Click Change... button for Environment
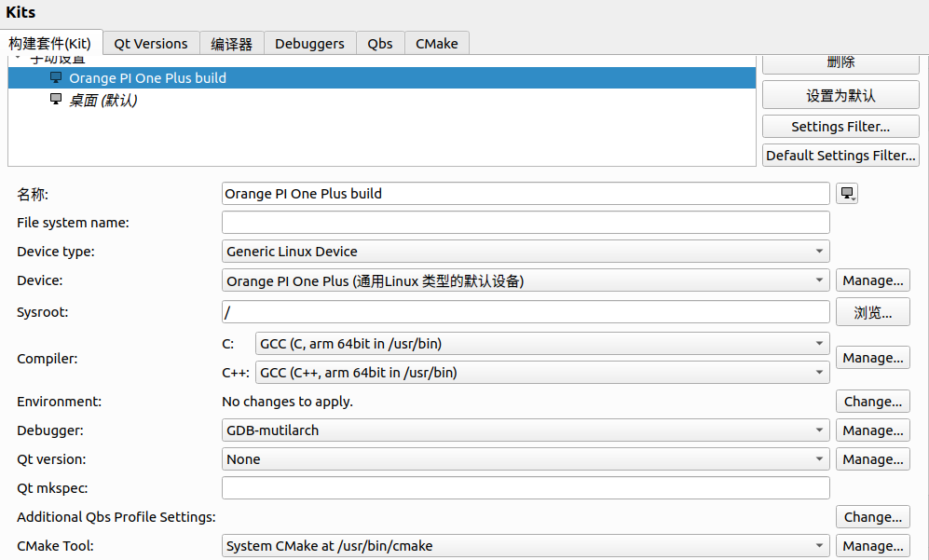 [x=873, y=402]
